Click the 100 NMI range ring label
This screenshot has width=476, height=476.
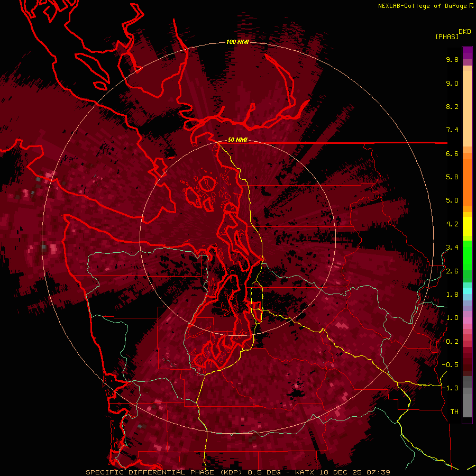coord(237,42)
